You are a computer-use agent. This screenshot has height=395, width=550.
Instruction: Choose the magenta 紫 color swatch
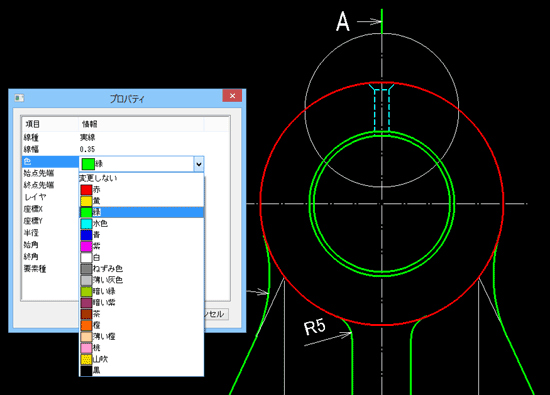tap(141, 246)
